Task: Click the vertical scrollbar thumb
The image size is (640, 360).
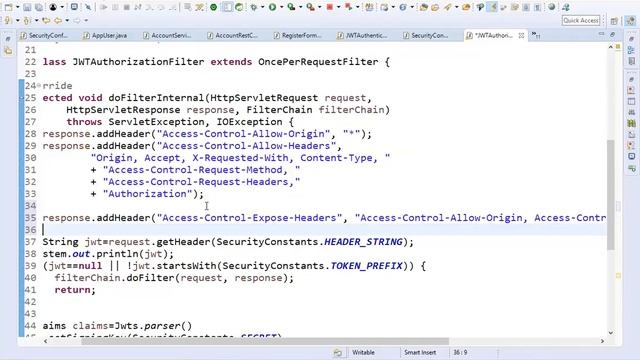Action: click(x=611, y=194)
